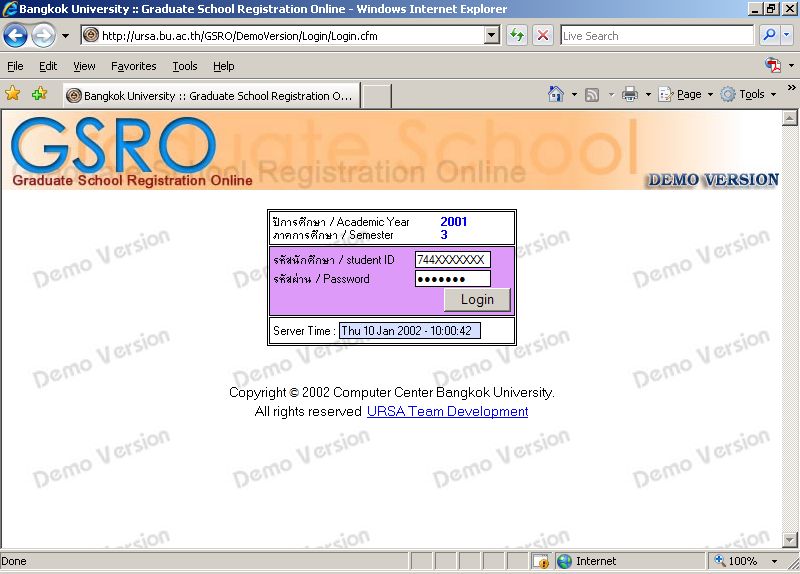
Task: Click the magnifier search icon
Action: pos(768,35)
